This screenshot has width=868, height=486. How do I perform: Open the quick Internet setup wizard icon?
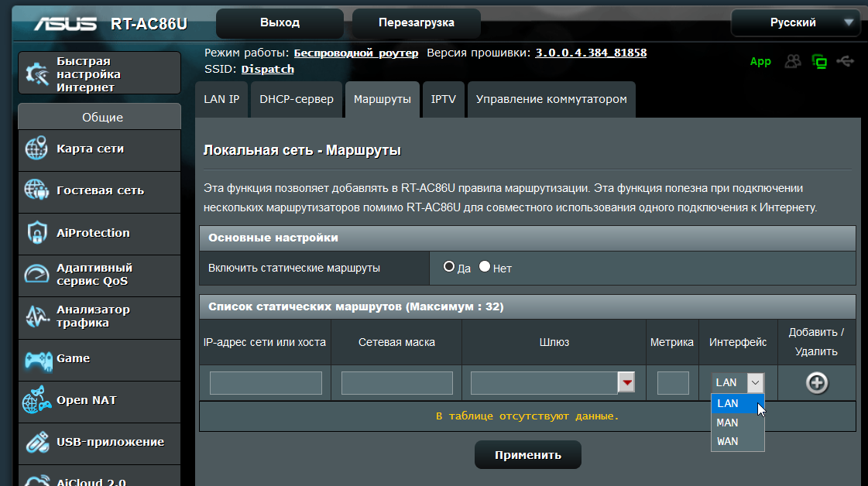[38, 74]
